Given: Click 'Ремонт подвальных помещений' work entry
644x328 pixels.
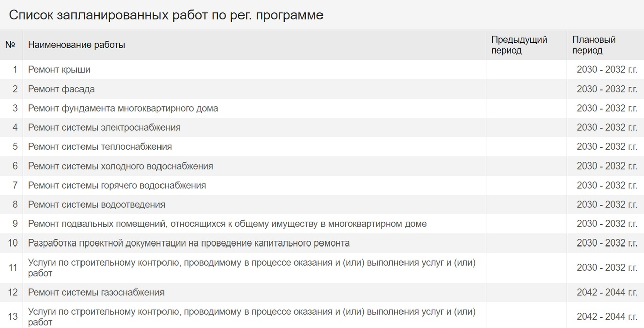Looking at the screenshot, I should point(227,224).
